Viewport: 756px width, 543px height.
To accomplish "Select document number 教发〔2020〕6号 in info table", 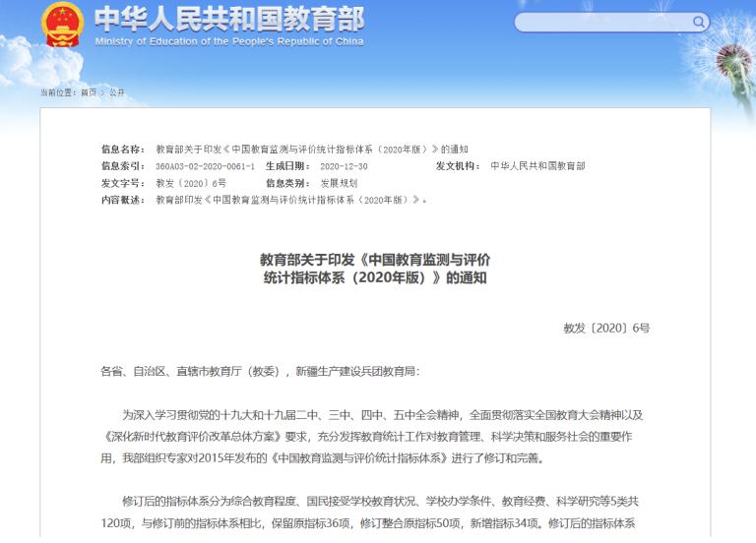I will pos(191,183).
